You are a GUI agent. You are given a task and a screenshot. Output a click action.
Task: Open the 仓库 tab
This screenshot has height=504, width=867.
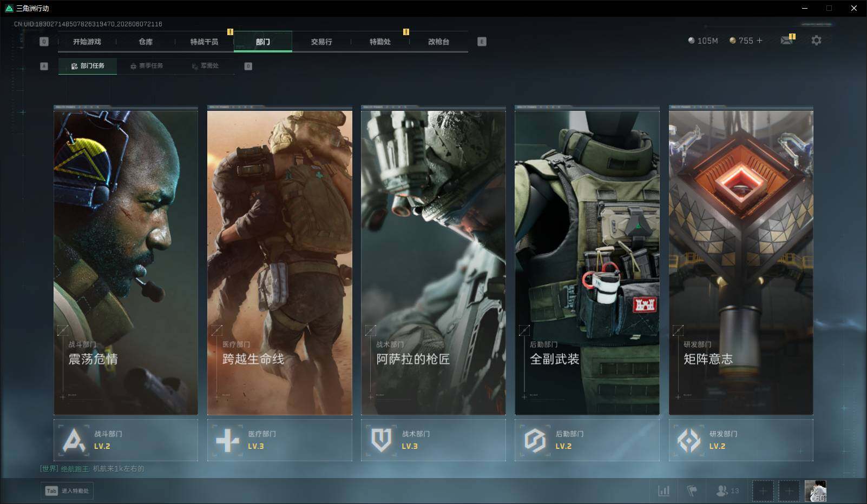(x=146, y=42)
